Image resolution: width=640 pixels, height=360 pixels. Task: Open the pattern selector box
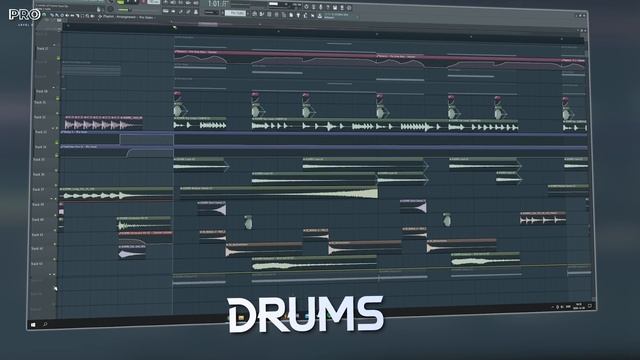point(236,13)
